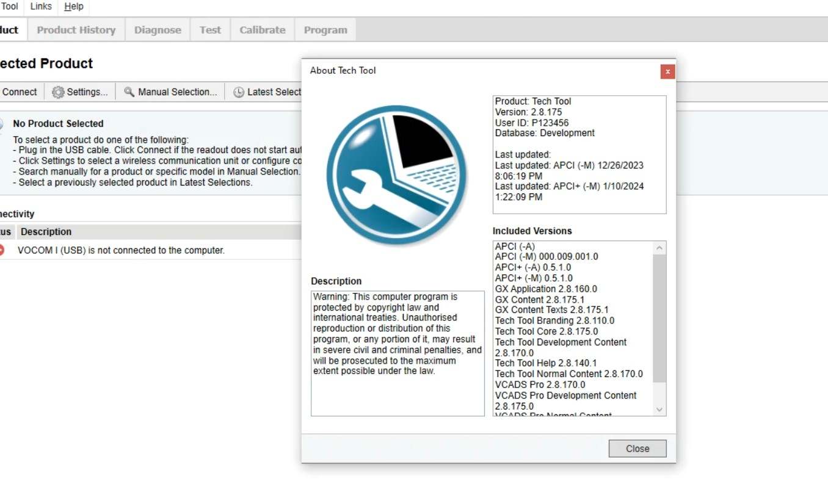Click the 'Included Versions' label
This screenshot has height=504, width=828.
click(532, 231)
